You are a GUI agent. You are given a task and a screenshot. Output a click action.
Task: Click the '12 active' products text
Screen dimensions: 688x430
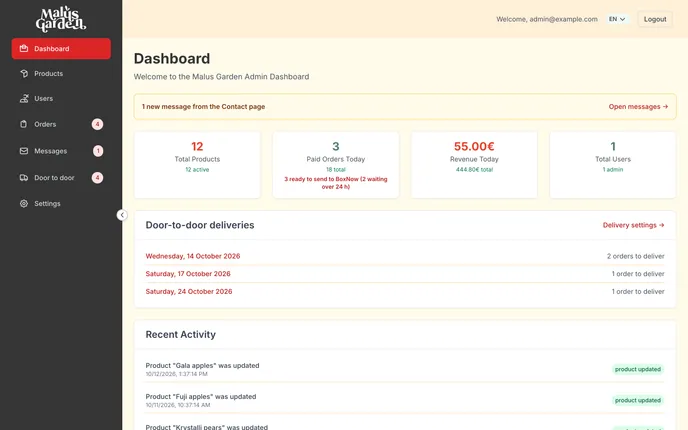point(197,169)
